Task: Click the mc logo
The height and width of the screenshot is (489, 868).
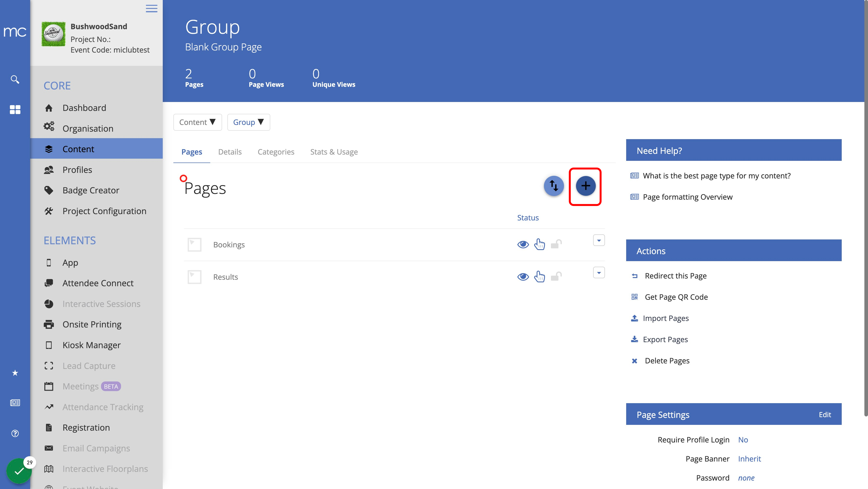Action: tap(15, 32)
